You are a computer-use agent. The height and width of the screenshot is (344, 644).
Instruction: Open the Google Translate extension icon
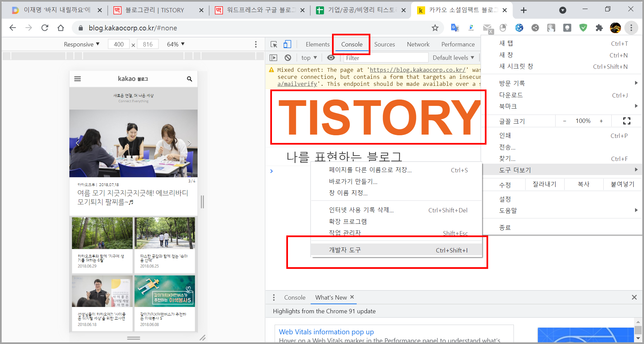click(454, 28)
